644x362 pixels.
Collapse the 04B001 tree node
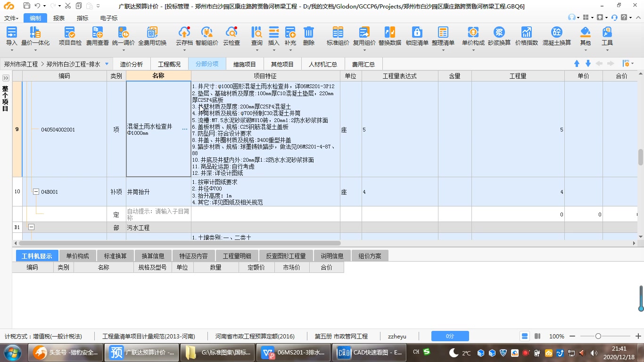tap(36, 192)
